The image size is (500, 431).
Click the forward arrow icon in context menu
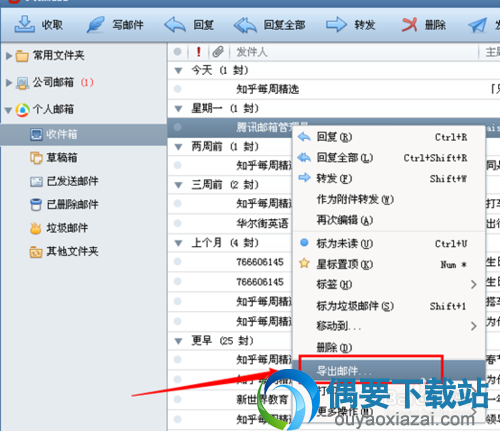point(304,178)
